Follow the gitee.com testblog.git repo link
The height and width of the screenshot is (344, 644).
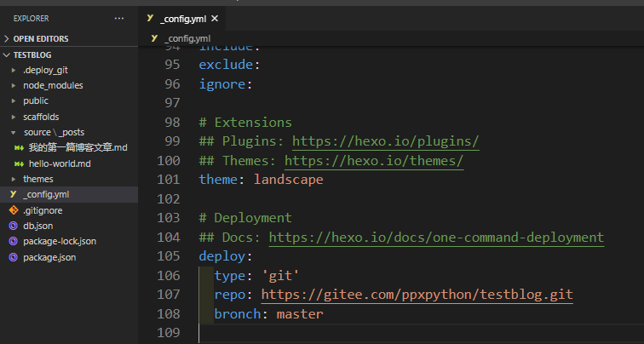[417, 295]
